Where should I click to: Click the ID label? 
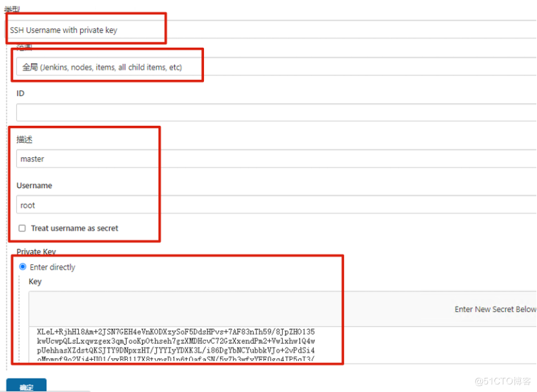coord(21,93)
